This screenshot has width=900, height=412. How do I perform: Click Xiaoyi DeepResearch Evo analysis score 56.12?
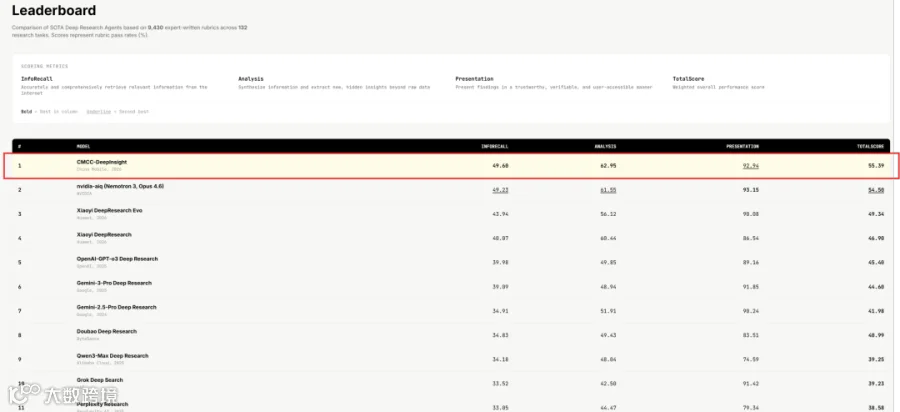point(608,214)
